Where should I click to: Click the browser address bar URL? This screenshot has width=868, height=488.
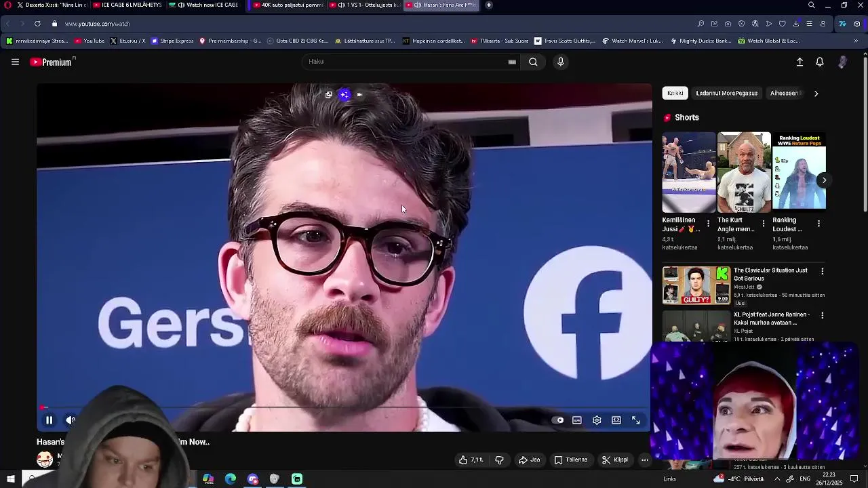pyautogui.click(x=97, y=24)
